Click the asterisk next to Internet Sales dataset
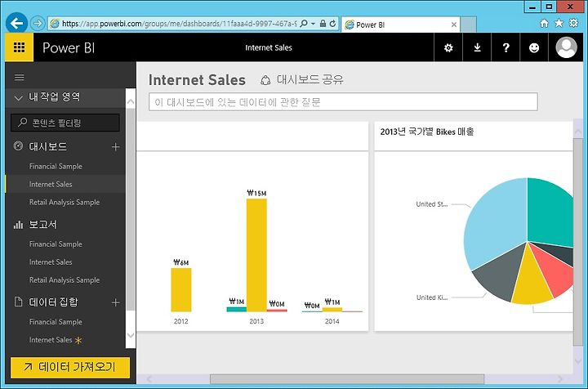Screen dimensions: 588x389 (78, 340)
